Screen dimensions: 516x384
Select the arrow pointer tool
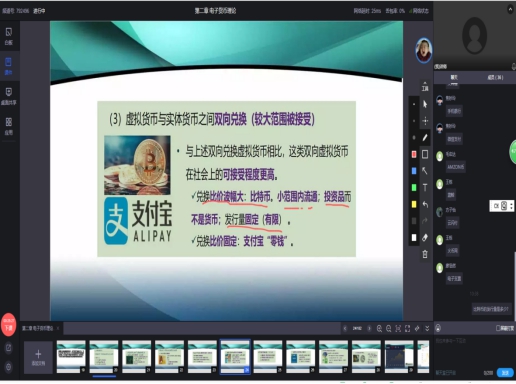[425, 104]
